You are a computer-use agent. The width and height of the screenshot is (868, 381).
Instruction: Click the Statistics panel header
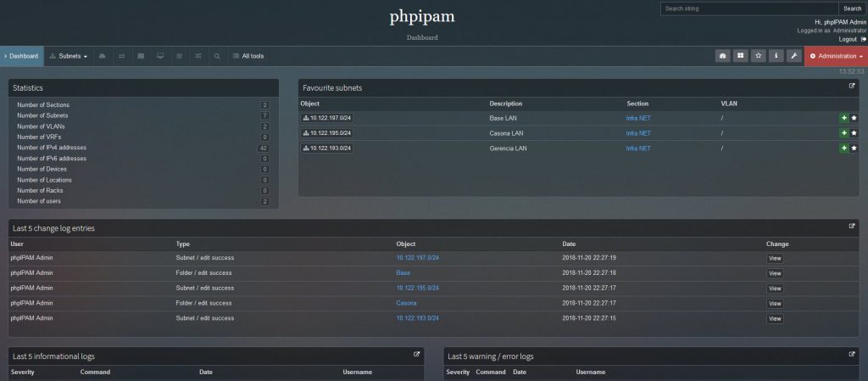click(143, 88)
